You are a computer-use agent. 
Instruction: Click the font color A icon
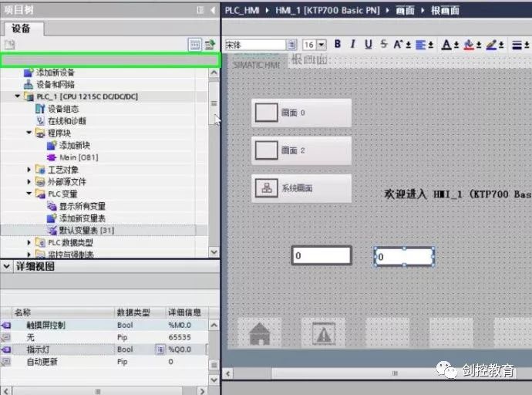tap(446, 45)
